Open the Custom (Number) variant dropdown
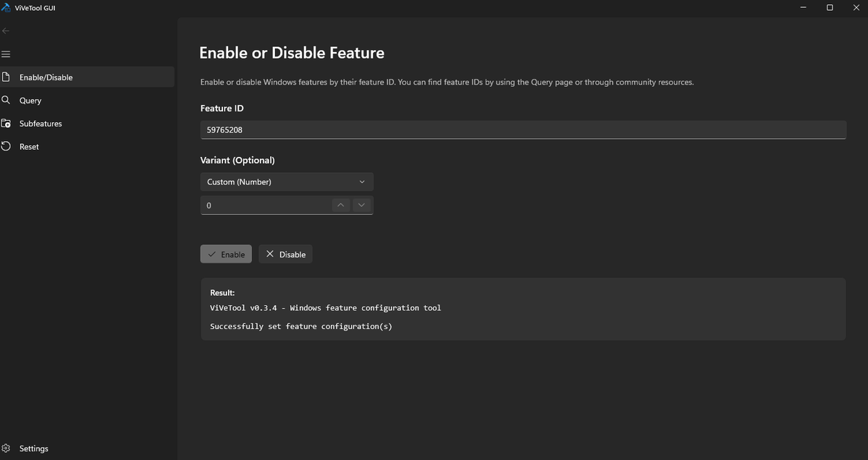The height and width of the screenshot is (460, 868). [287, 182]
